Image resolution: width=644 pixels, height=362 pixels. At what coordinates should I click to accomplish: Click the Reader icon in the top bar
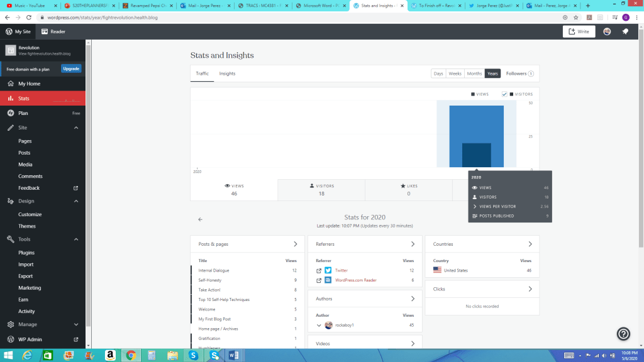pos(45,31)
